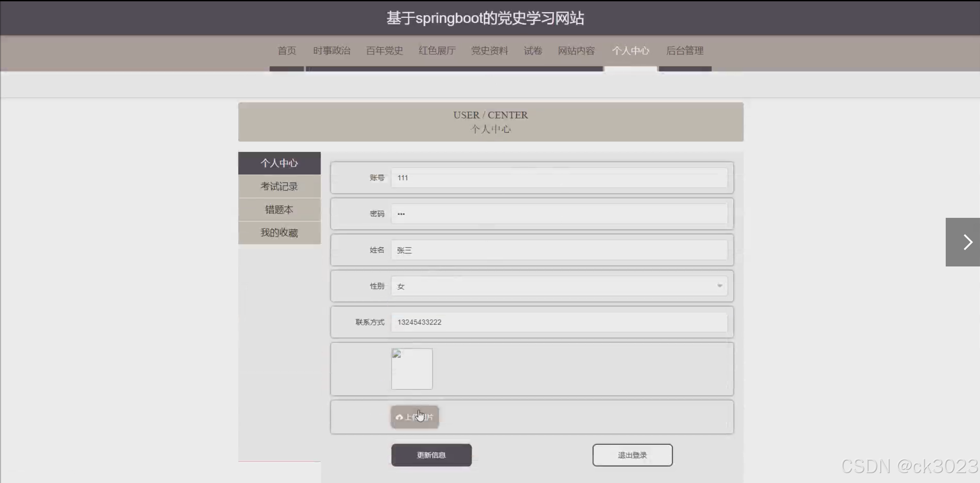This screenshot has width=980, height=483.
Task: Open 党史资料 navigation item
Action: [489, 51]
